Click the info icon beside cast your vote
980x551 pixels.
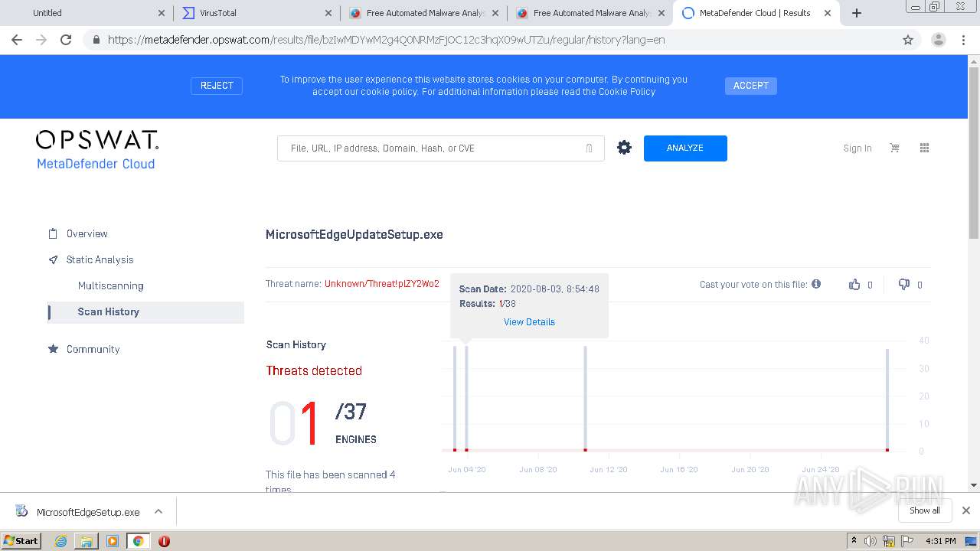816,284
